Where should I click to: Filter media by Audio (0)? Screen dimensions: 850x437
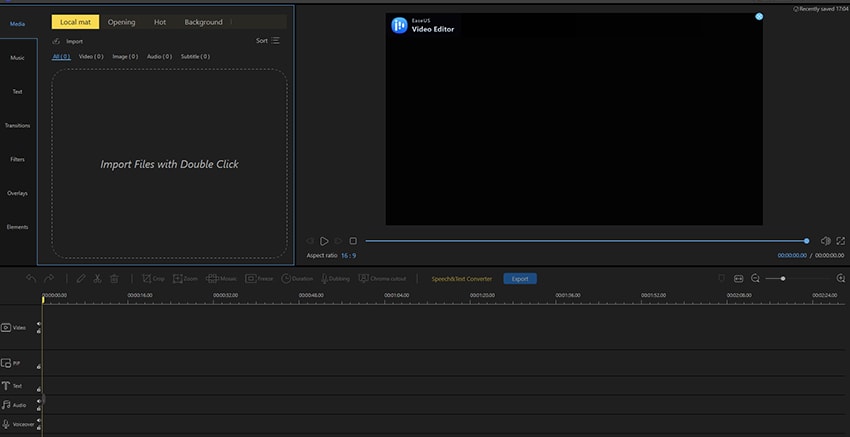point(159,56)
